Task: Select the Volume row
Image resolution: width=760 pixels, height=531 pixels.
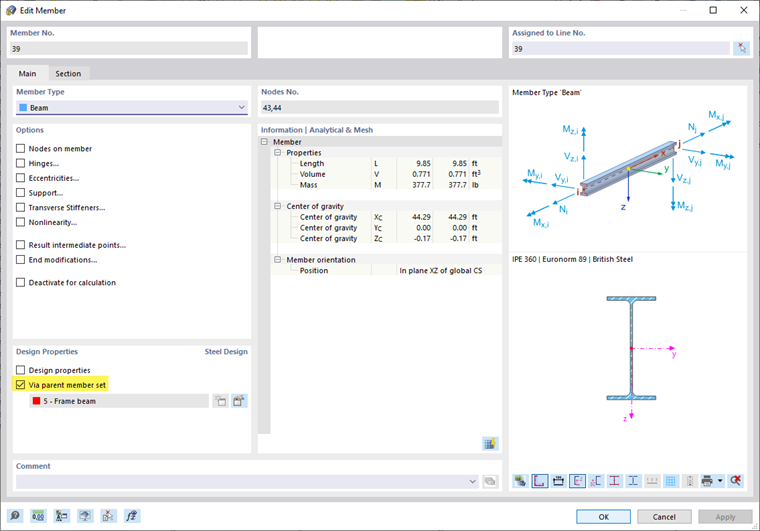Action: pyautogui.click(x=387, y=174)
